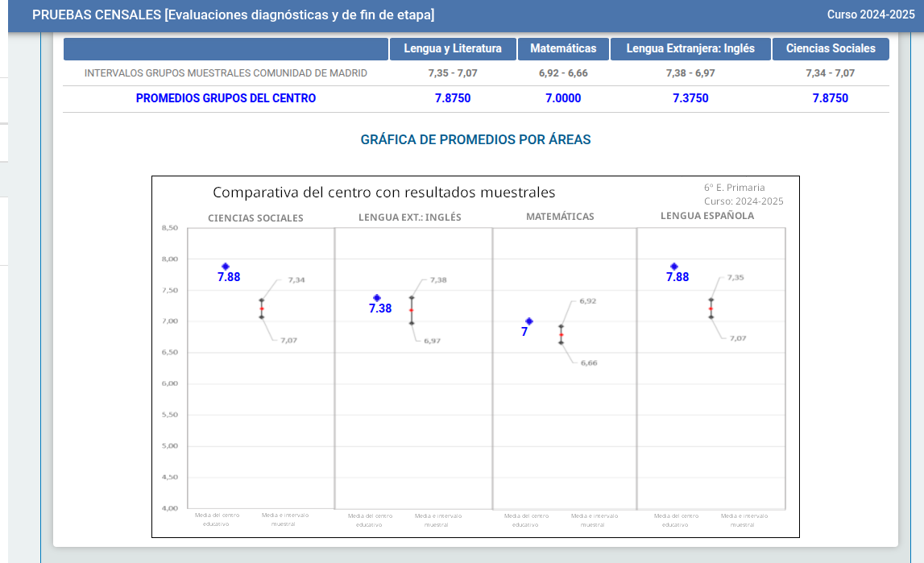This screenshot has height=563, width=924.
Task: Select the blue diamond marker for Lengua Ext. Inglés
Action: 376,298
